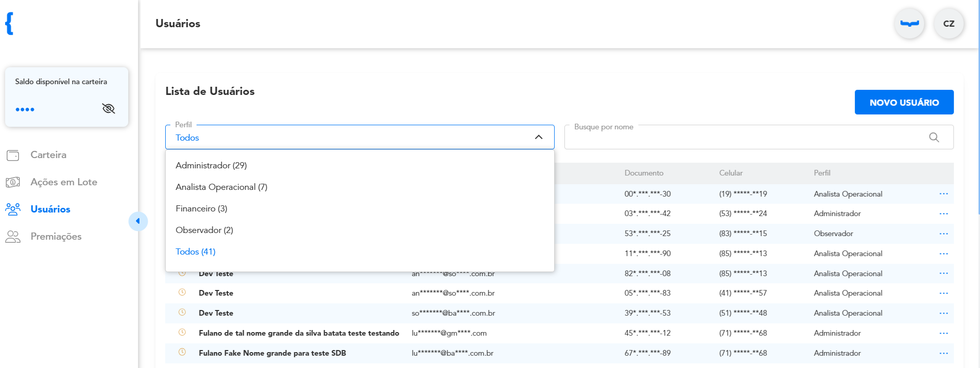Click the search magnifier icon
The width and height of the screenshot is (980, 368).
[934, 137]
